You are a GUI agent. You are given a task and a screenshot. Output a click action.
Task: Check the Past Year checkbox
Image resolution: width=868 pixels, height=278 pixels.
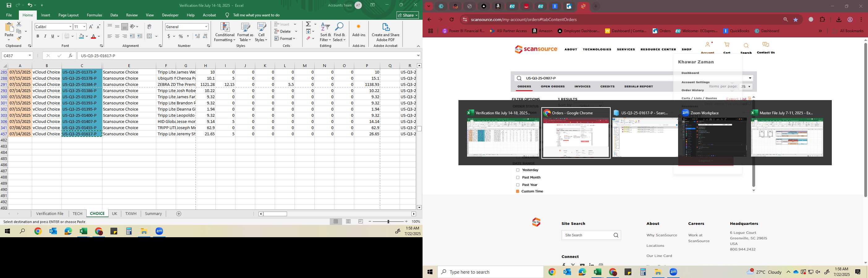pos(518,185)
